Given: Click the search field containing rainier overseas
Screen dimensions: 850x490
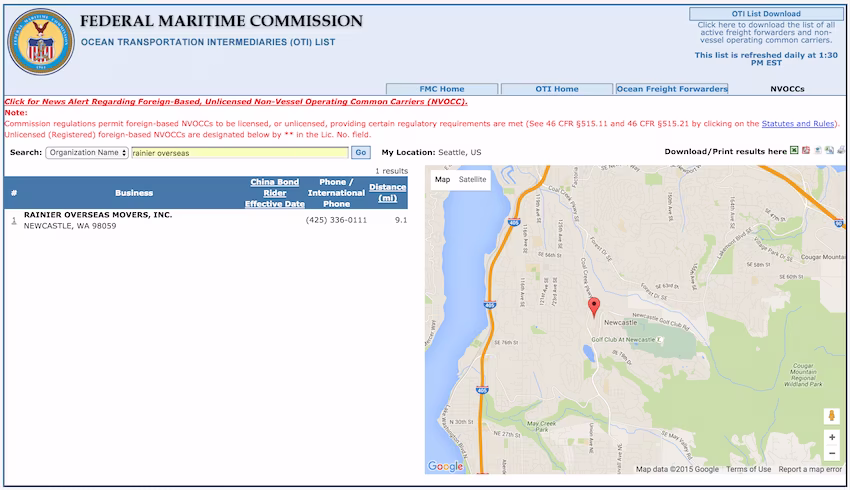Looking at the screenshot, I should click(240, 153).
